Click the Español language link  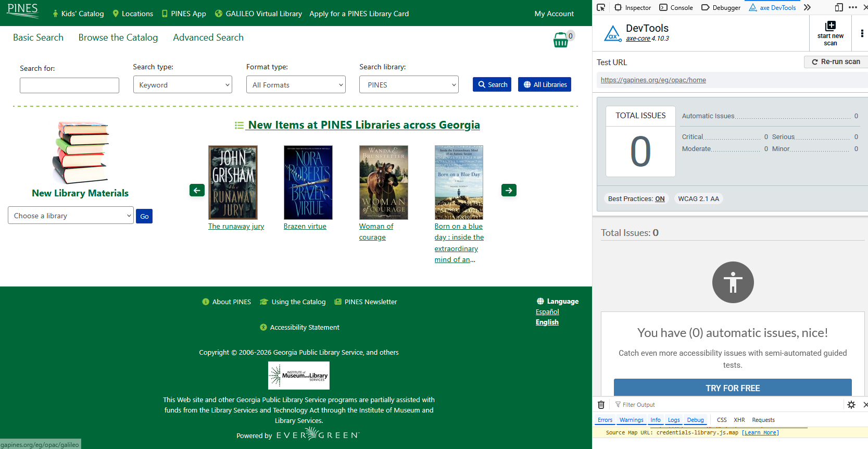[x=547, y=311]
